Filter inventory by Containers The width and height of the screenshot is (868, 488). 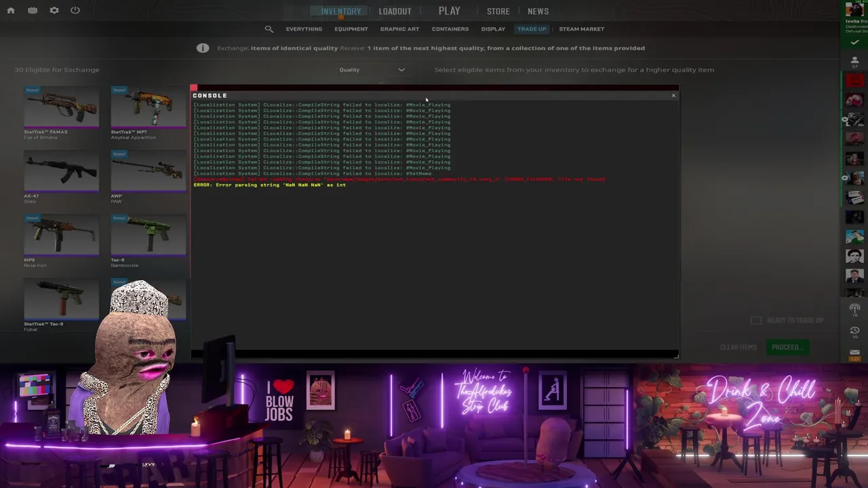pyautogui.click(x=450, y=29)
